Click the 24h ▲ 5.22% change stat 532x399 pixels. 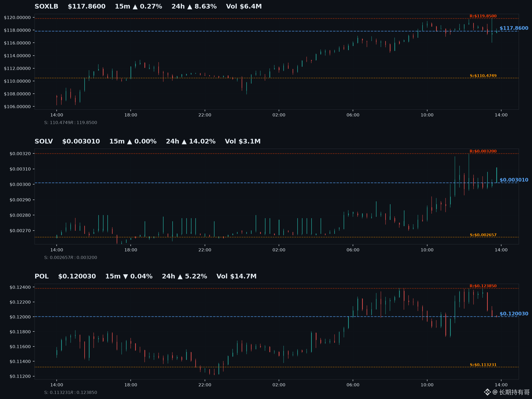[x=184, y=276]
